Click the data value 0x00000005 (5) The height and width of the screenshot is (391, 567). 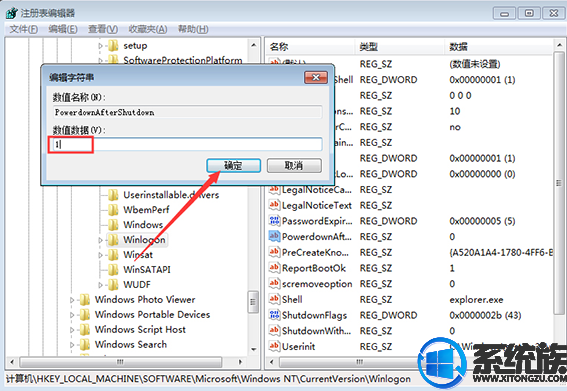click(482, 221)
